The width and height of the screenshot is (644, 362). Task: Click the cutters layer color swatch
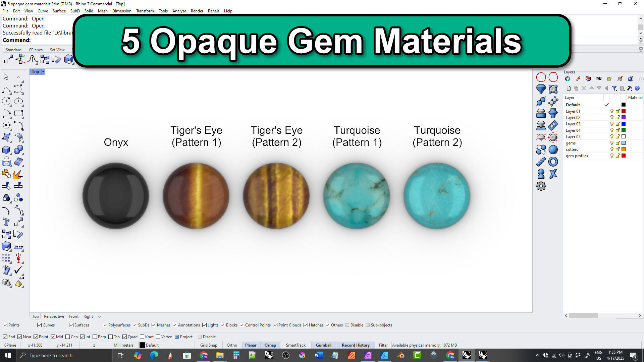tap(624, 149)
